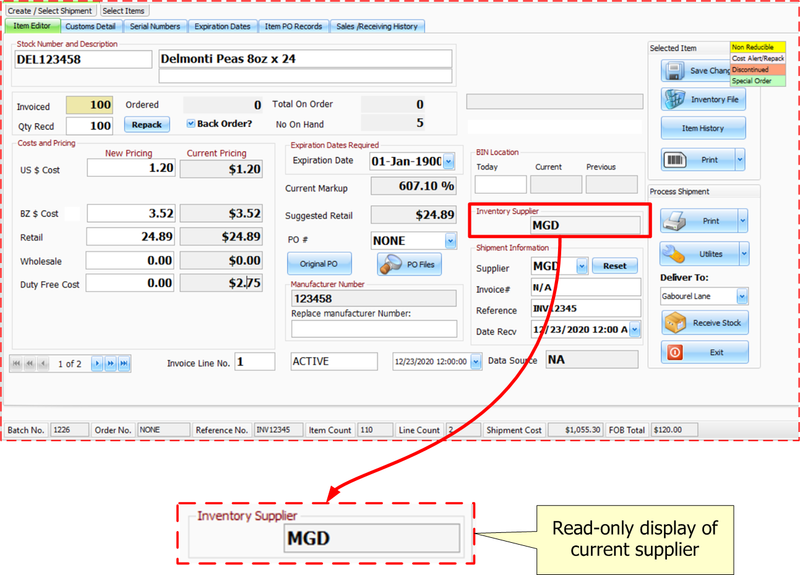Click the Receive Stock box icon

(x=675, y=323)
